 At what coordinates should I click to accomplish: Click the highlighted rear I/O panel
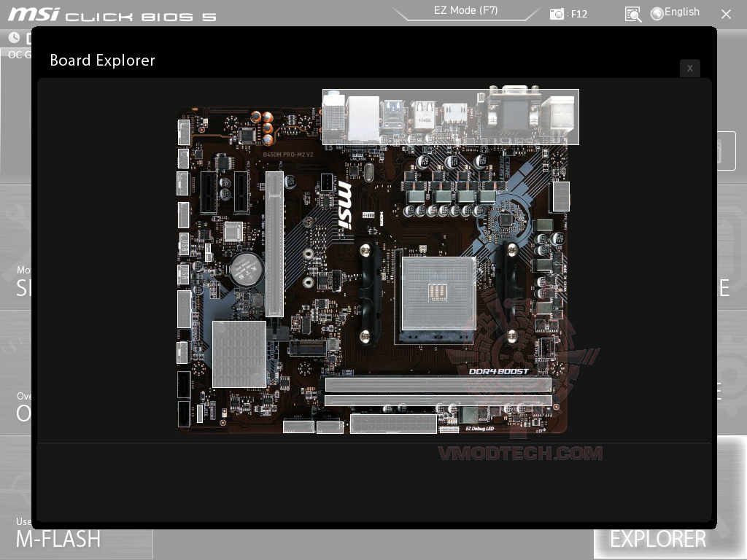450,115
